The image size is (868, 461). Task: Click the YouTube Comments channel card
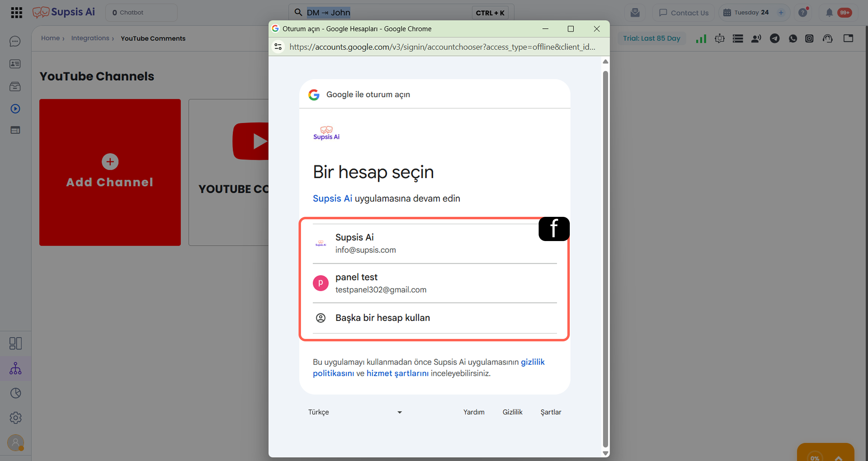point(229,172)
